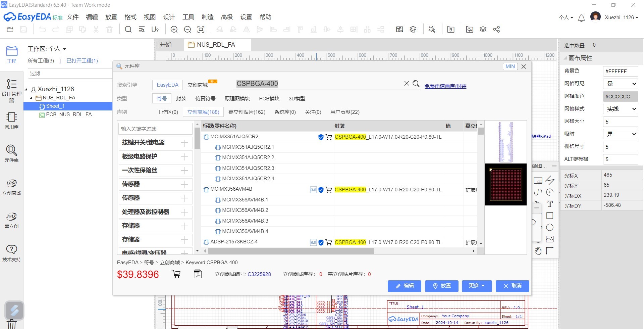This screenshot has width=644, height=329.
Task: Click the search magnifier in the library dialog
Action: click(x=416, y=84)
